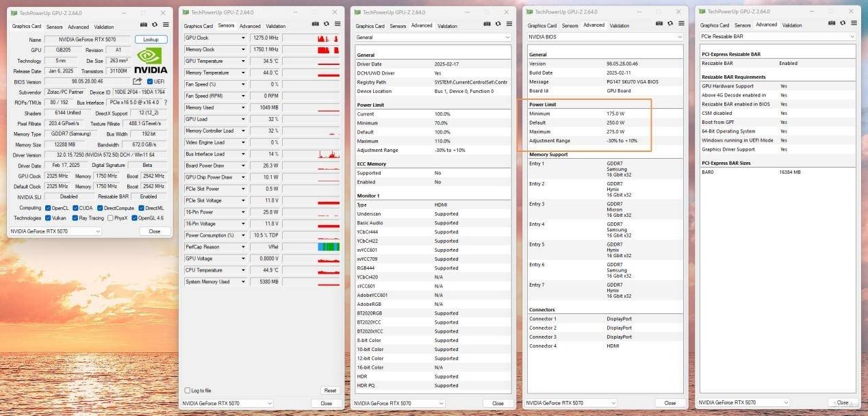
Task: Click the Bus Interface Load sensor graph
Action: click(311, 154)
